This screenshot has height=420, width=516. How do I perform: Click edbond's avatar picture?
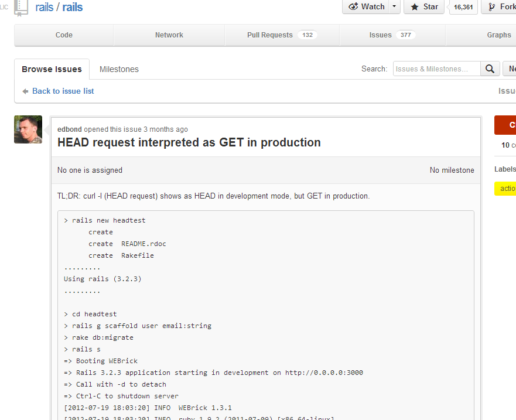pyautogui.click(x=28, y=129)
